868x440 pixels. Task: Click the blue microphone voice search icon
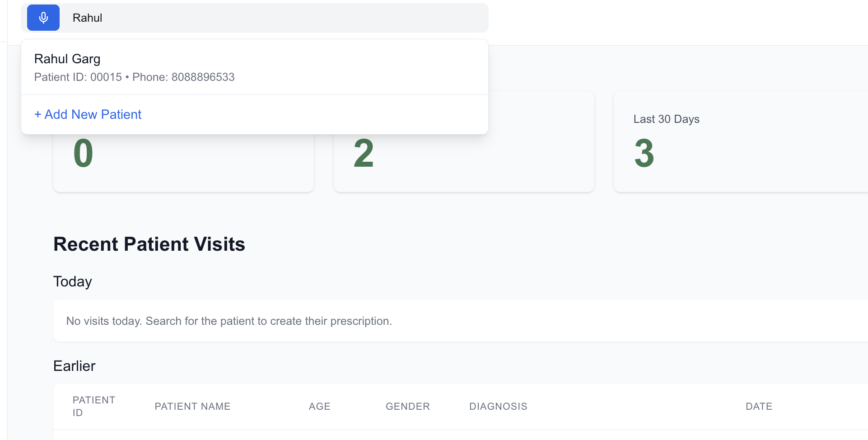click(x=43, y=18)
